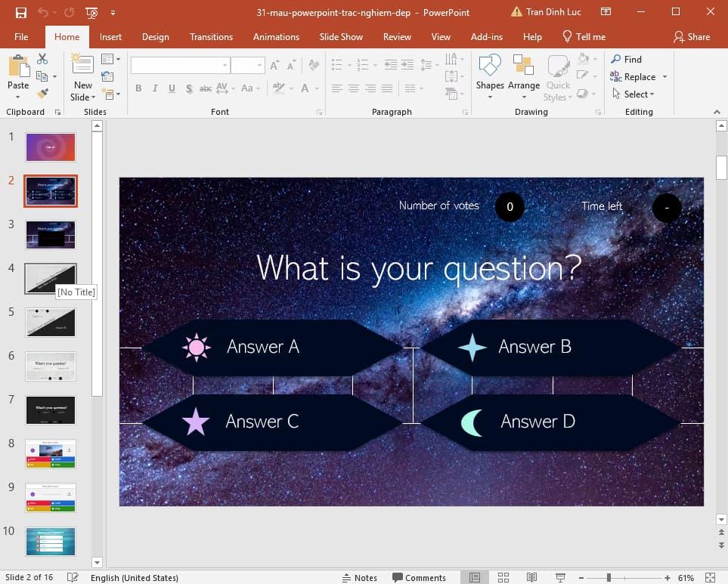Open the Shapes gallery
Screen dimensions: 728x584
tap(490, 72)
